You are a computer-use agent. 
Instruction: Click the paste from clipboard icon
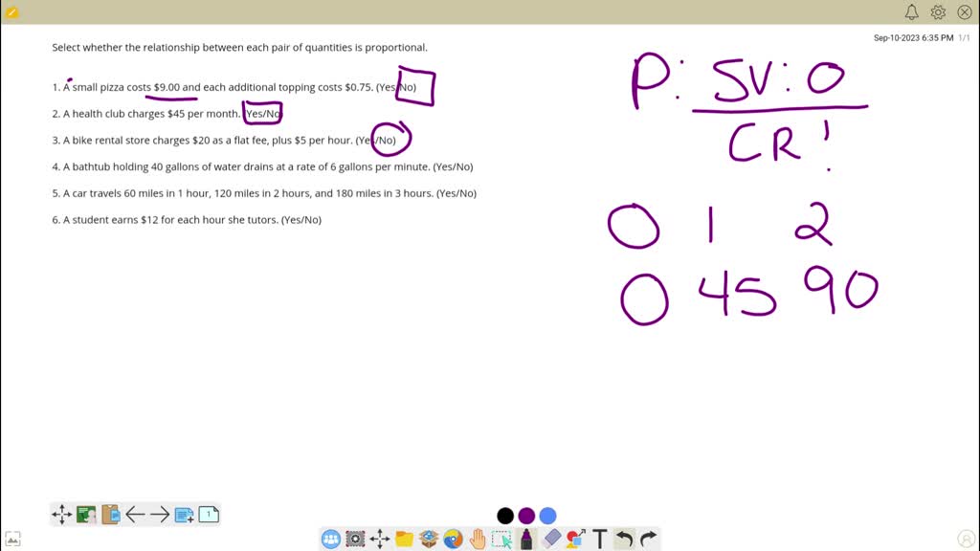point(109,514)
